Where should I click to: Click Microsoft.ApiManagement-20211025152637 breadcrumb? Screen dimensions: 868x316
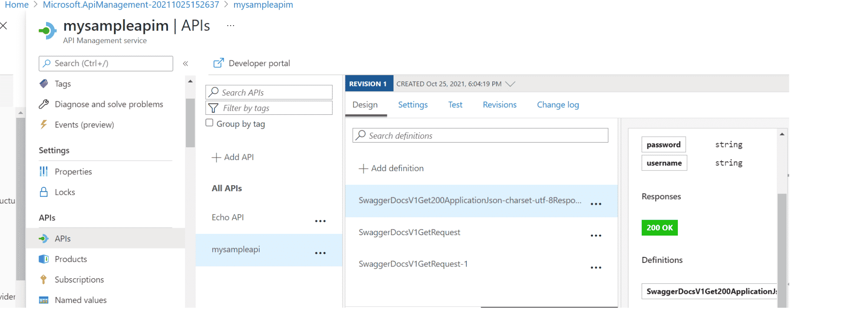(131, 5)
